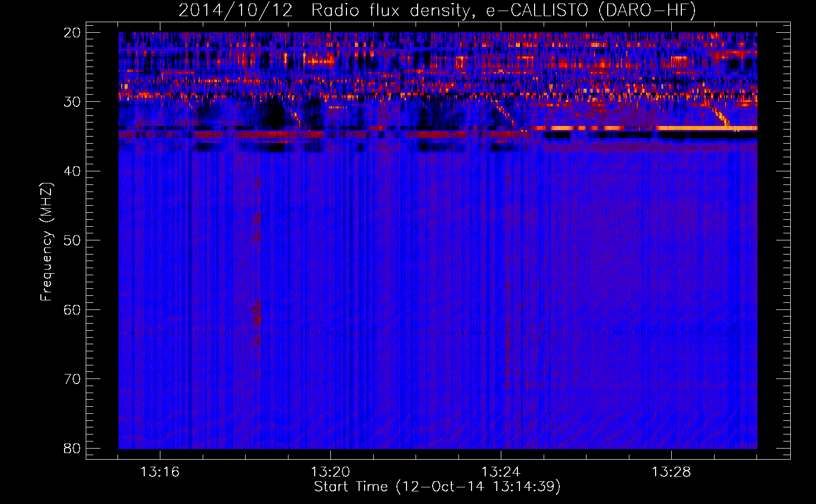Click the 'Frequency (MHZ)' axis label
This screenshot has height=504, width=816.
click(46, 242)
